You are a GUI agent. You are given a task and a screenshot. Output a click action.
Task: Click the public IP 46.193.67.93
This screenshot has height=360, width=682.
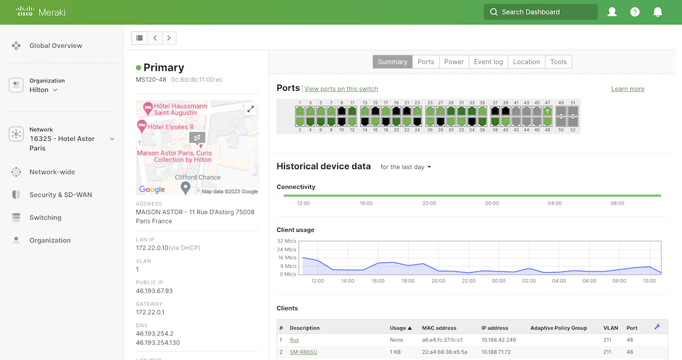pyautogui.click(x=154, y=290)
